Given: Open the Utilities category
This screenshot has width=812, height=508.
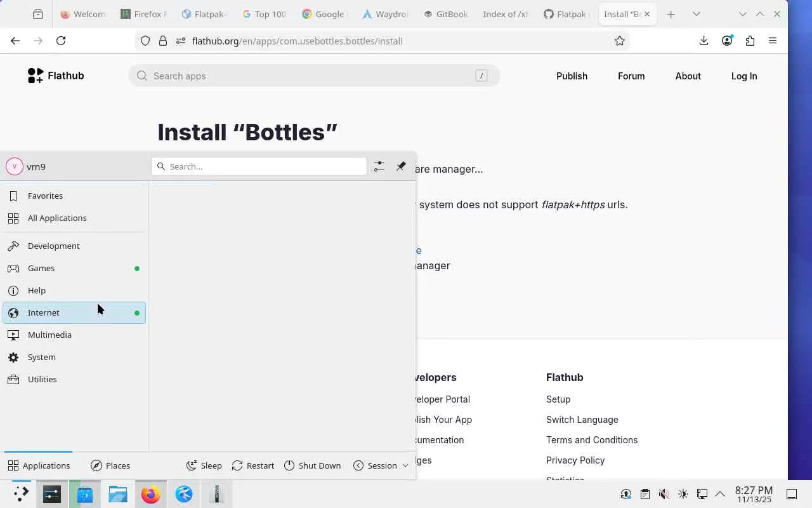Looking at the screenshot, I should (x=74, y=379).
